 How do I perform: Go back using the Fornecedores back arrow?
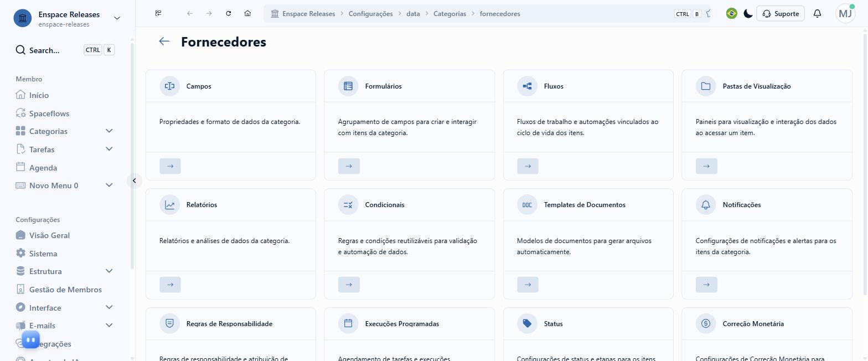coord(164,42)
